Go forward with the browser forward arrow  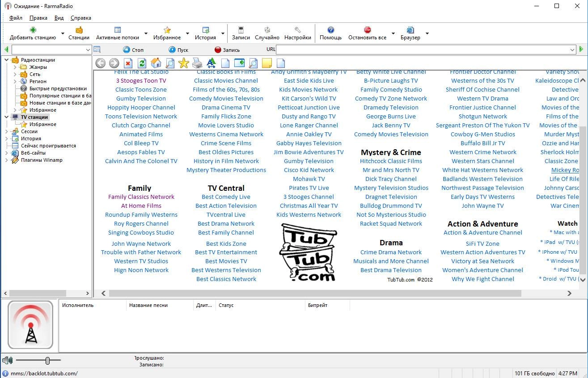(114, 63)
